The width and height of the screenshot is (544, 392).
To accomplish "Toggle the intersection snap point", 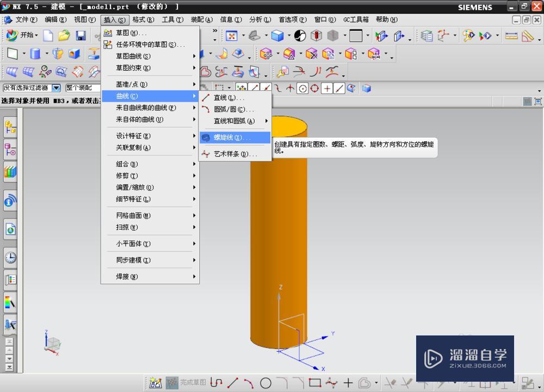I will pyautogui.click(x=290, y=89).
